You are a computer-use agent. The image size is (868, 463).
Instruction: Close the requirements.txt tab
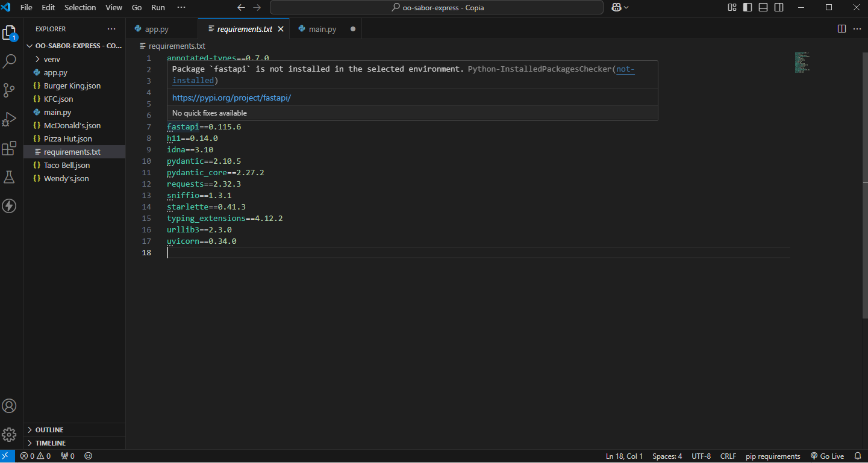point(280,29)
